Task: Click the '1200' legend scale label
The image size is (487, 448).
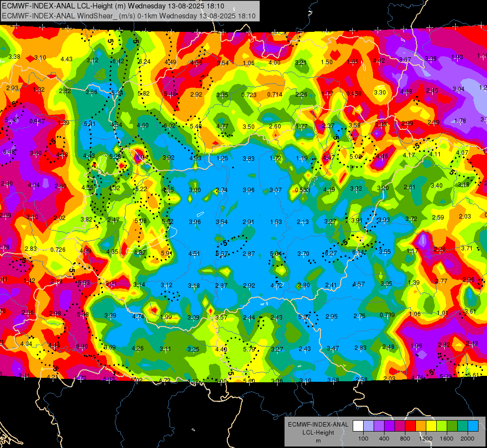Action: [425, 439]
